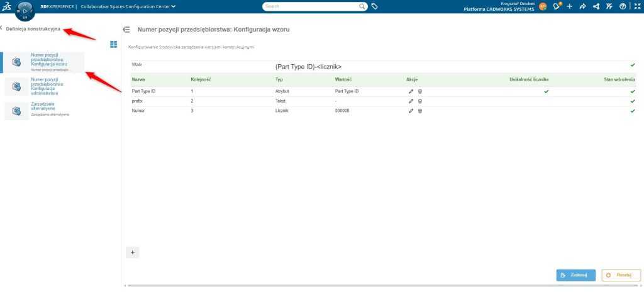Delete the prefix row

[x=419, y=101]
